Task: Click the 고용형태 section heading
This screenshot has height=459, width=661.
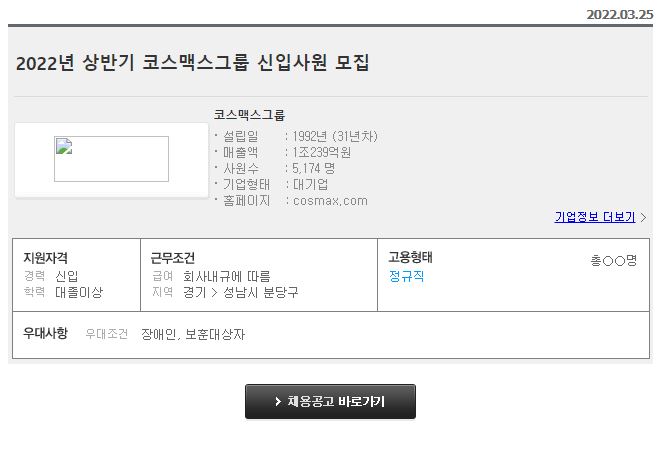Action: click(x=411, y=257)
